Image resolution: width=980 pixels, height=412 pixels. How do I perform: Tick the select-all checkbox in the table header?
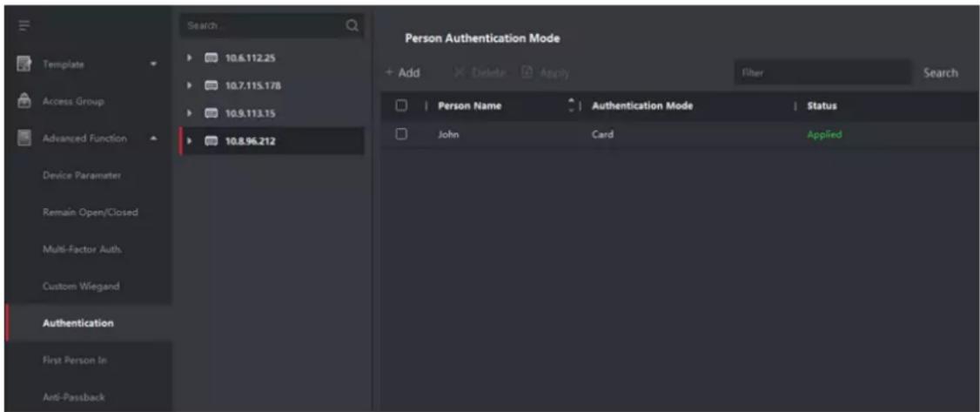[401, 105]
